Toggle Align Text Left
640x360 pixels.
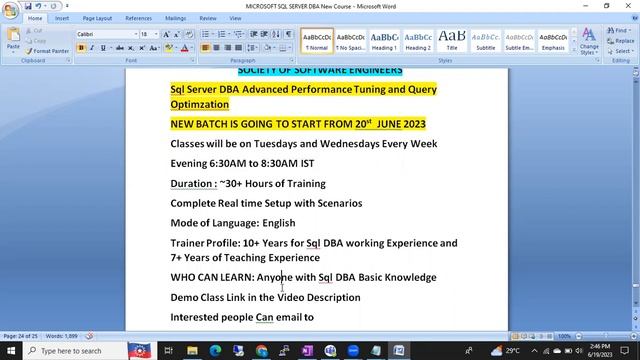[x=205, y=48]
